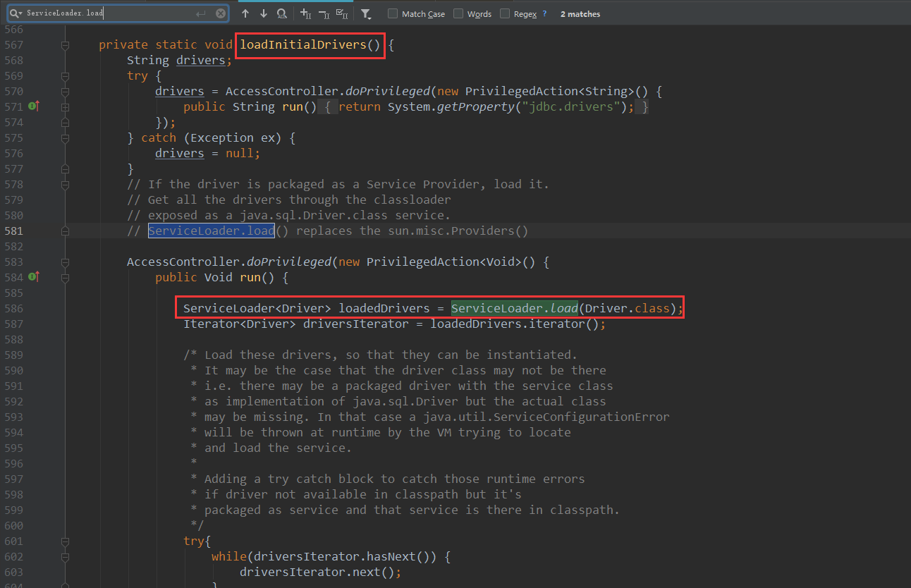Click the loadInitialDrivers method name
This screenshot has width=911, height=588.
(x=303, y=44)
